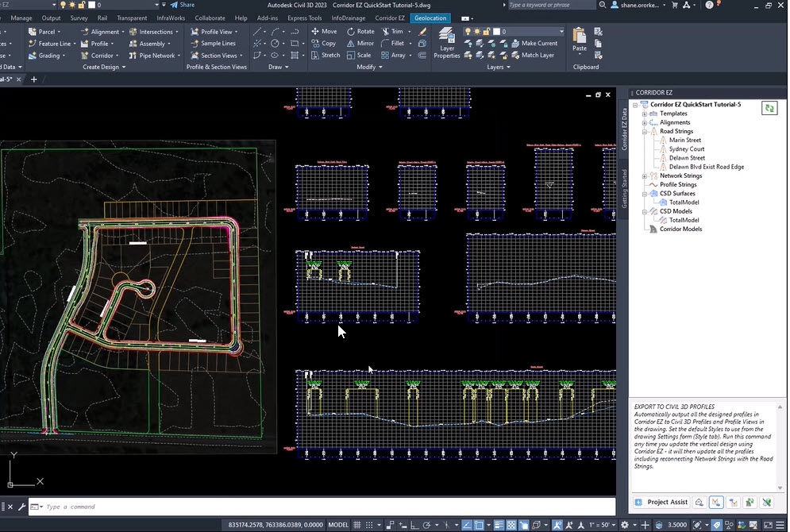Click customization hamburger icon in status bar
The width and height of the screenshot is (790, 532).
[780, 525]
